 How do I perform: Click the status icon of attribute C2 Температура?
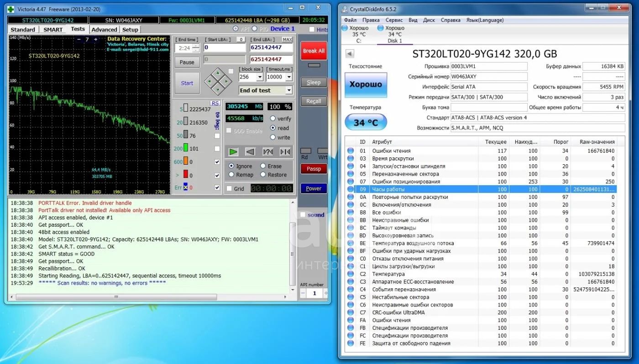(351, 274)
